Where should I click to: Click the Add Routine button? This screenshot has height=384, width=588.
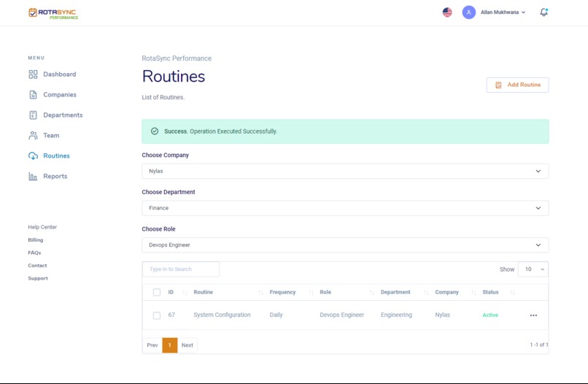[517, 85]
